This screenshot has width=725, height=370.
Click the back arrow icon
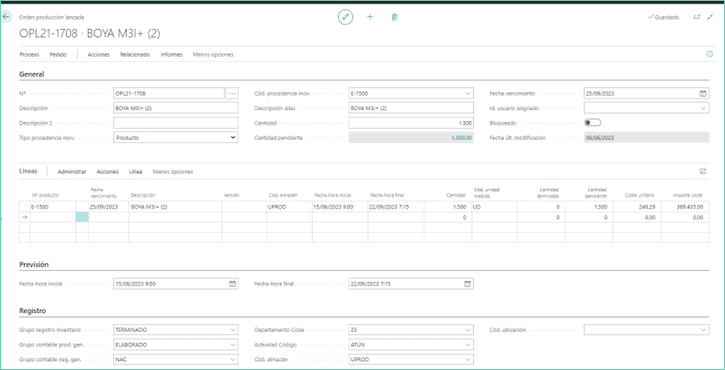6,17
